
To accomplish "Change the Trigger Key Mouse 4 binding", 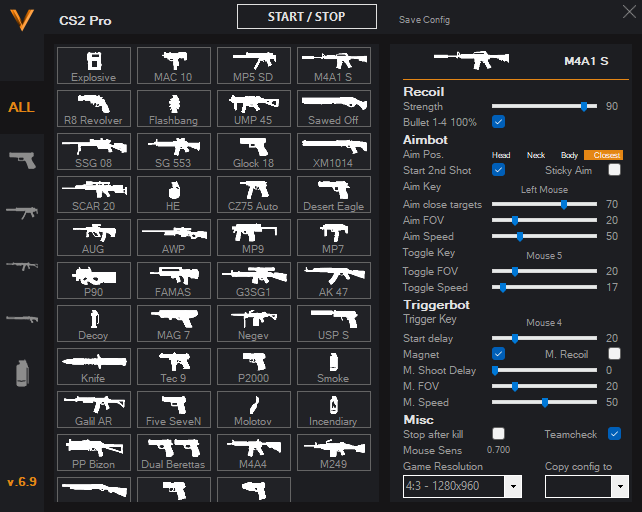I will pos(544,323).
